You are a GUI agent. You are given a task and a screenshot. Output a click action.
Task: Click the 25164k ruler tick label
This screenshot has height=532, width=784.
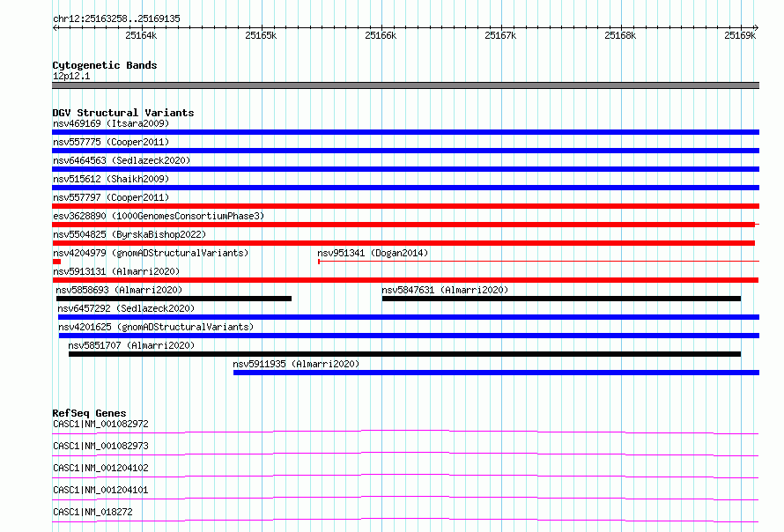pyautogui.click(x=141, y=35)
